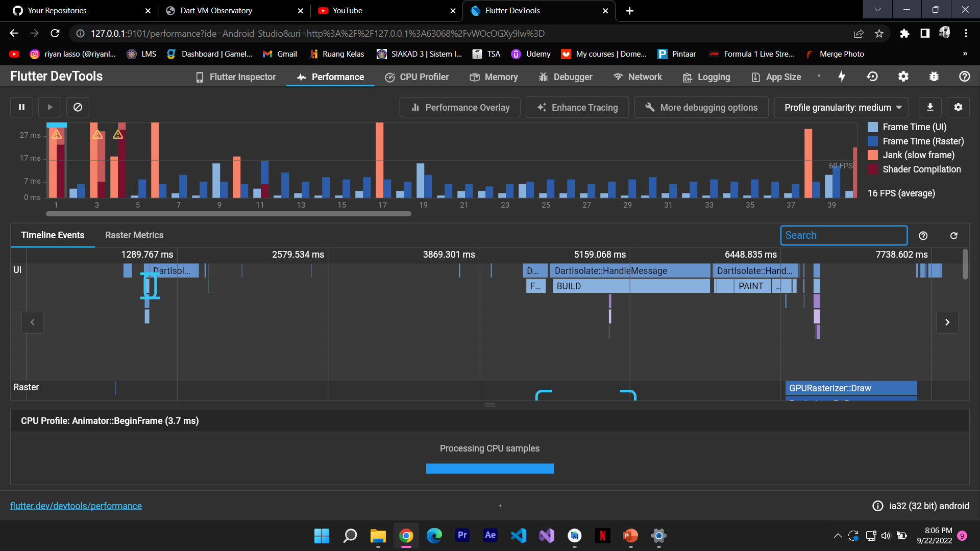This screenshot has width=980, height=551.
Task: Click the Visual Studio Code taskbar icon
Action: 518,535
